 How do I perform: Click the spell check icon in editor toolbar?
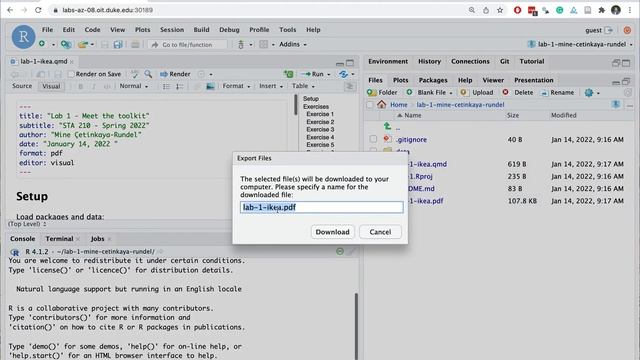134,74
